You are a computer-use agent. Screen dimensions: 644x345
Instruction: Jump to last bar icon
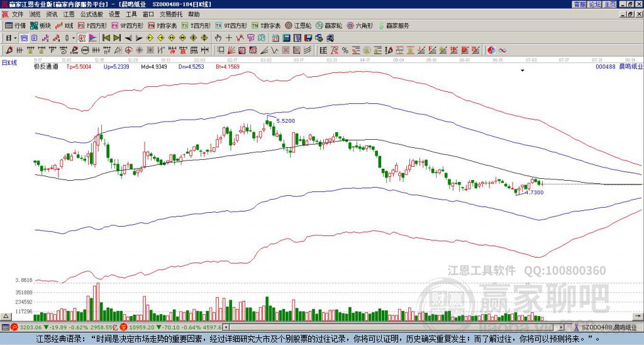pyautogui.click(x=117, y=38)
